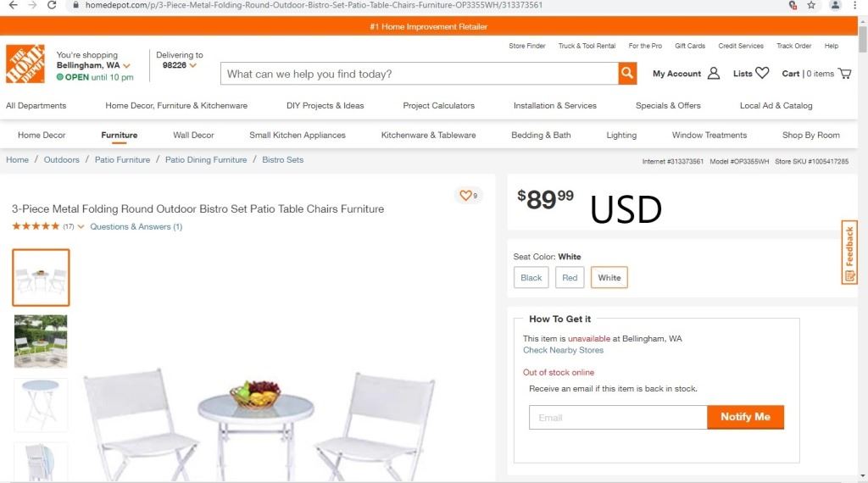Open the Feedback side tab
This screenshot has width=868, height=483.
point(849,253)
